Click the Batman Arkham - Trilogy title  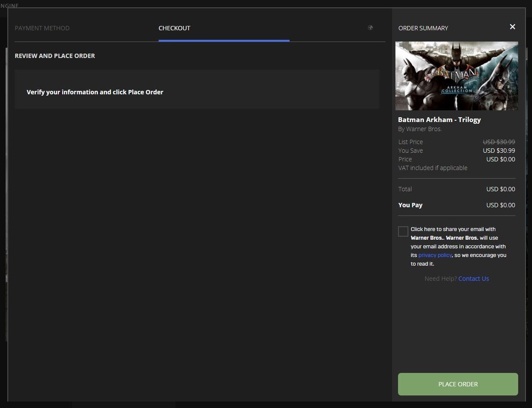coord(439,120)
